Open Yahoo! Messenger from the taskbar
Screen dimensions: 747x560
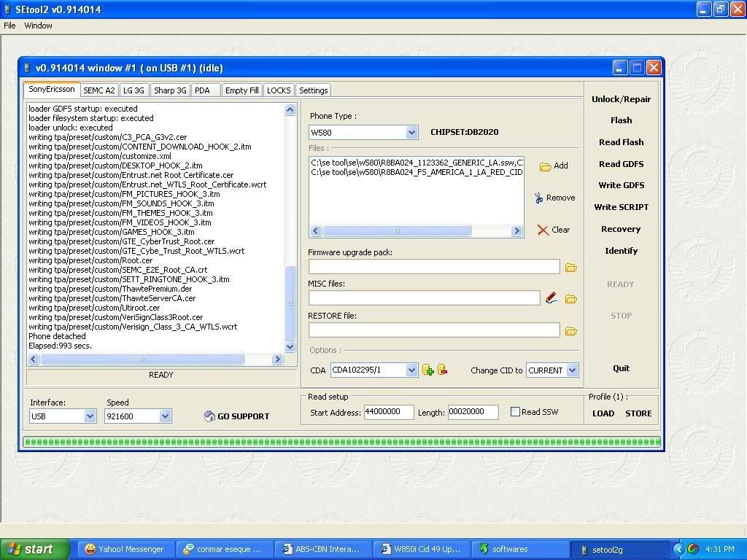pyautogui.click(x=125, y=549)
